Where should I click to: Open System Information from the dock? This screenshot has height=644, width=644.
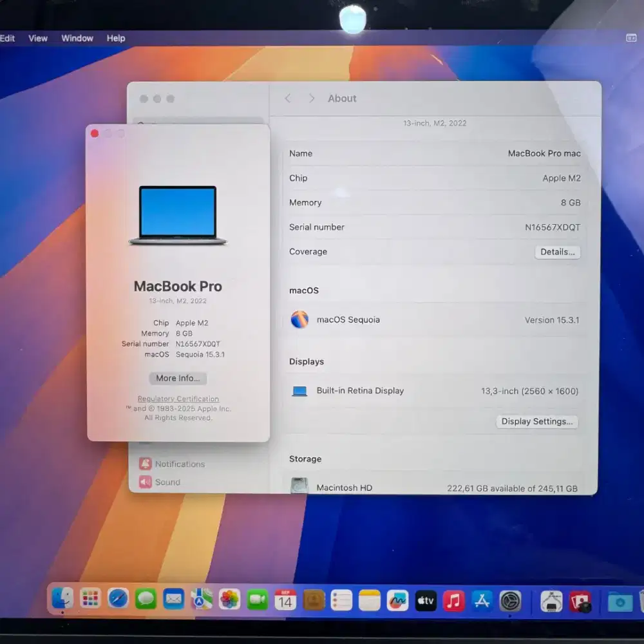551,602
